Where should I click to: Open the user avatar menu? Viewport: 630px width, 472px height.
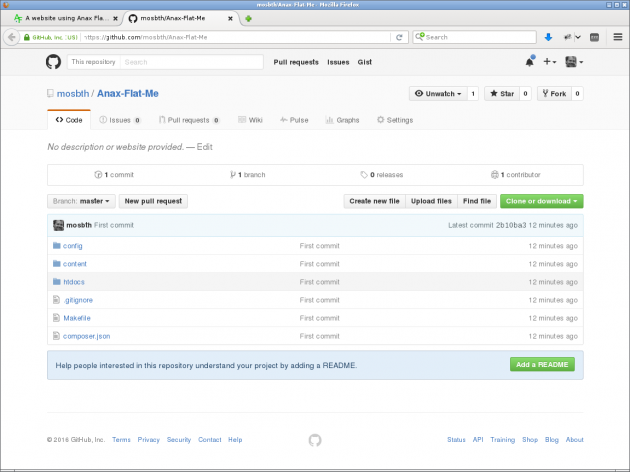click(x=574, y=62)
